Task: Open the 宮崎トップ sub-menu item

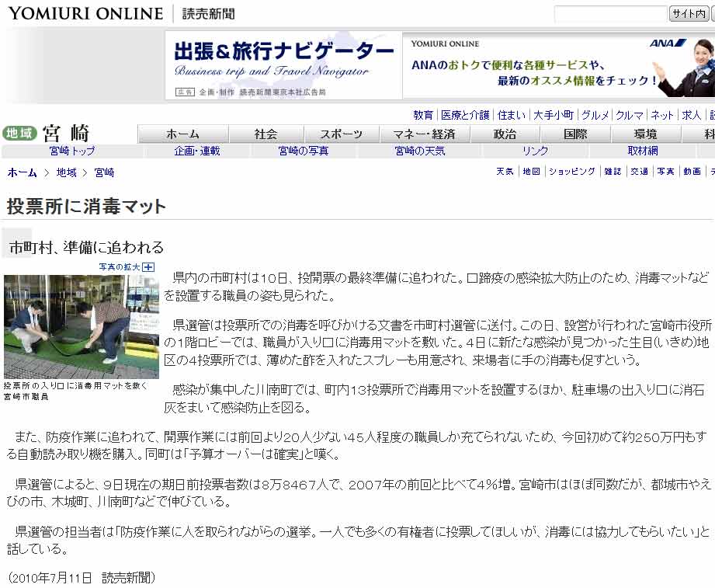Action: [x=71, y=151]
